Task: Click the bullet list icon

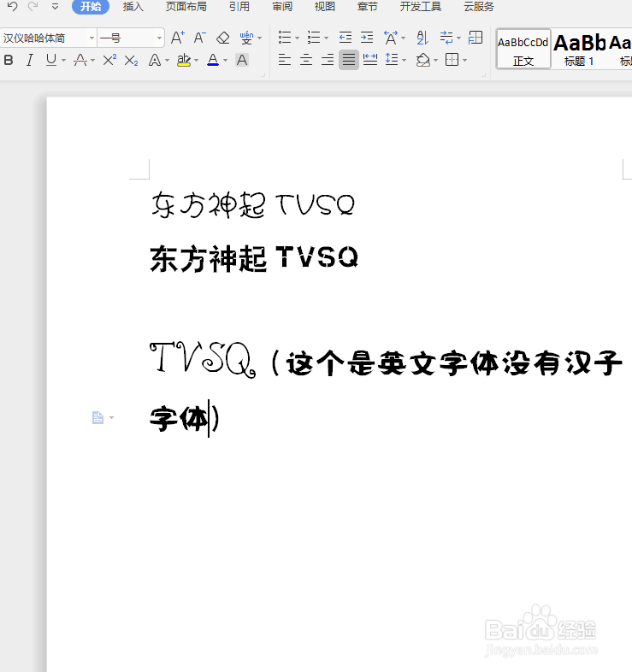Action: tap(285, 38)
